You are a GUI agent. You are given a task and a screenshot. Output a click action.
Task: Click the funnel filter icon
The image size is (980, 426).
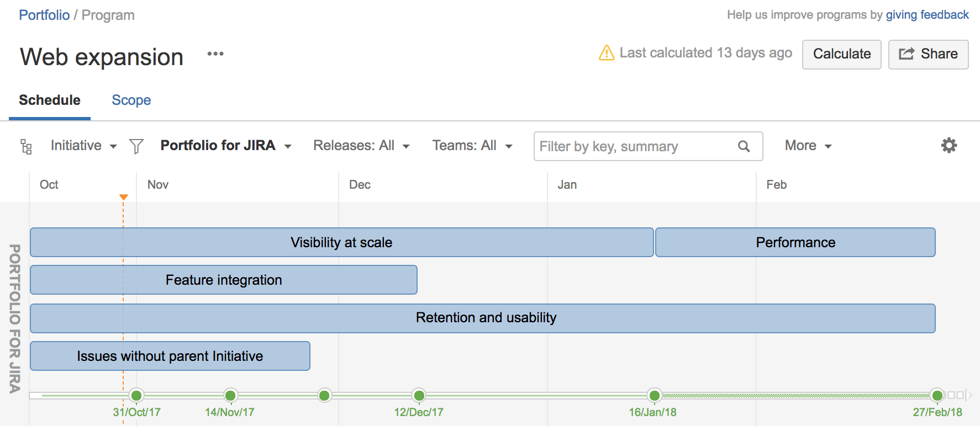pos(136,146)
